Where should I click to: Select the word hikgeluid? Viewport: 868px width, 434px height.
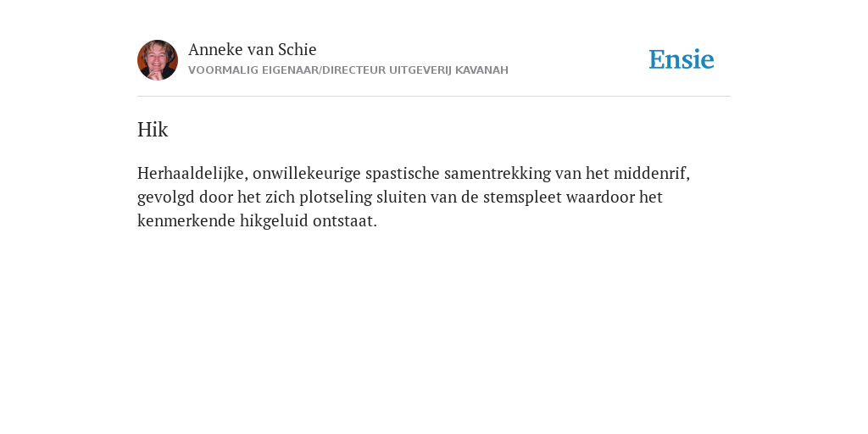pos(274,221)
